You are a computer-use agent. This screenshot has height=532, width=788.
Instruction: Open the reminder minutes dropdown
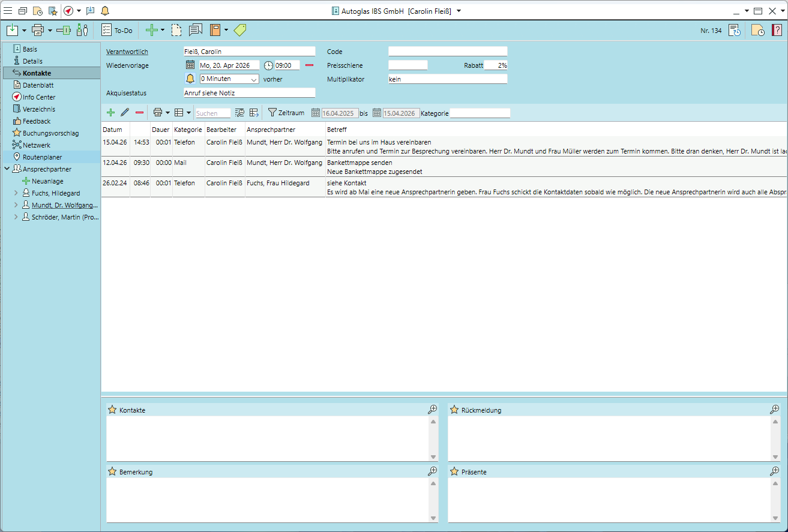254,79
